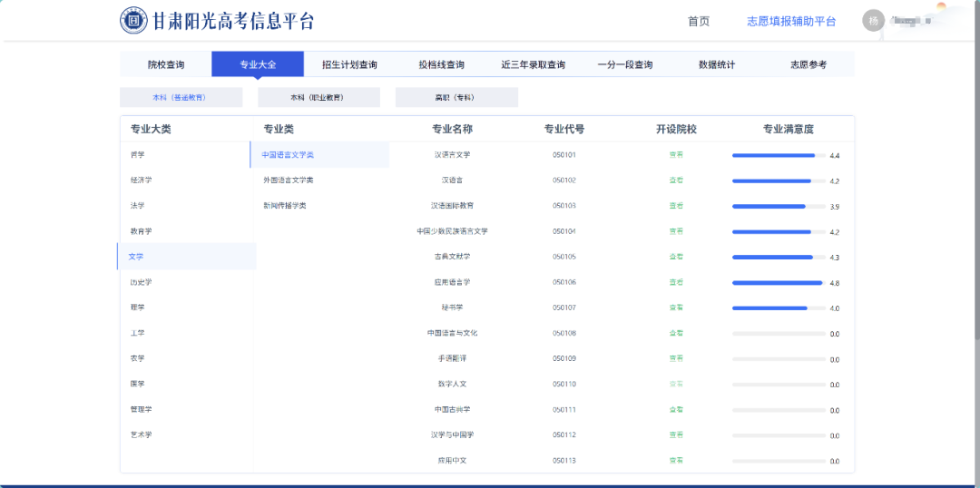Open the 一分一段查询 tab
This screenshot has width=980, height=488.
624,64
